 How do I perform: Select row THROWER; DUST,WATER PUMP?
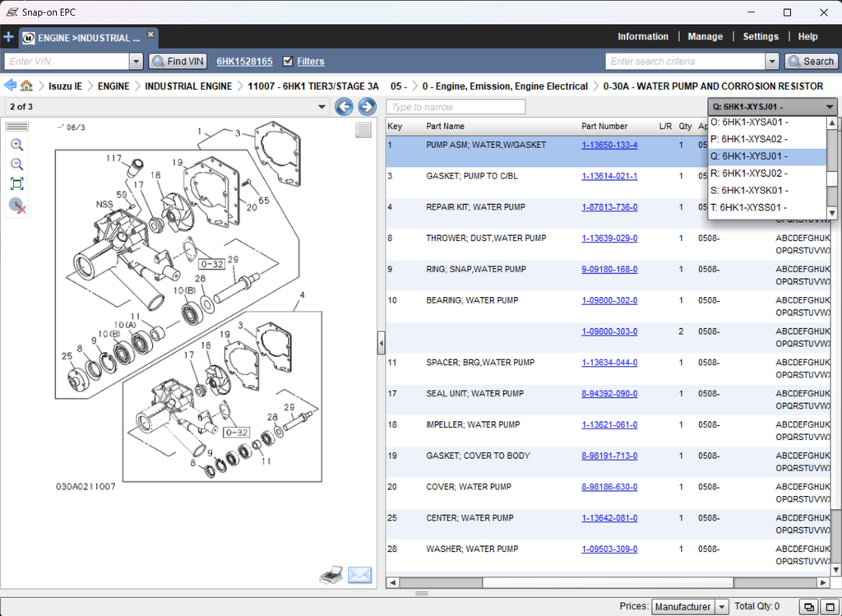coord(608,244)
